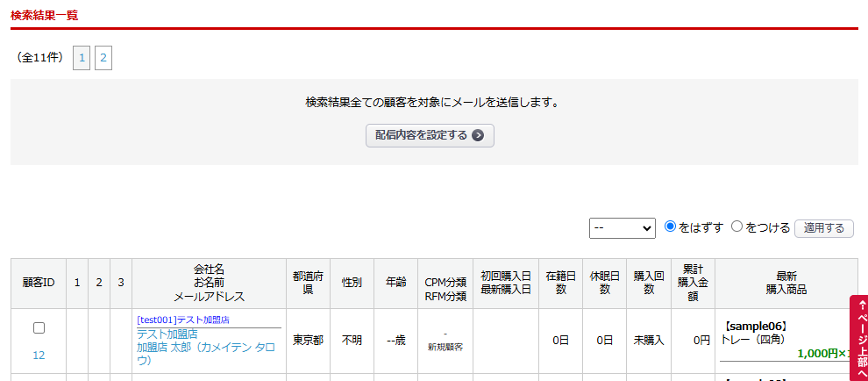The width and height of the screenshot is (868, 381).
Task: Click the 検索結果一覧 section heading
Action: (44, 14)
